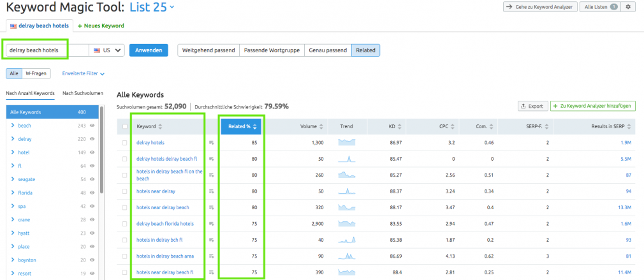Add a new keyword via Neues Keyword

pyautogui.click(x=101, y=26)
